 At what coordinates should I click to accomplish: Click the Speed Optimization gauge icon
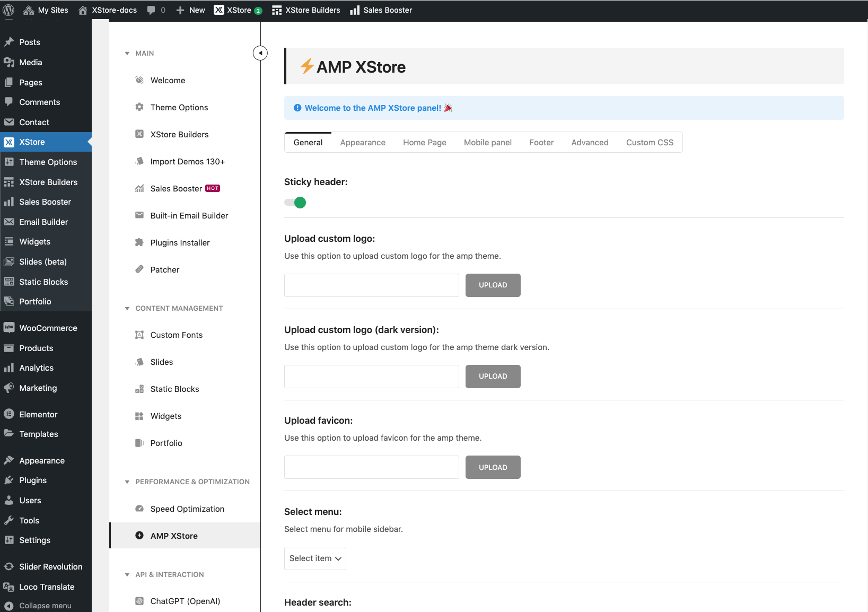click(139, 509)
